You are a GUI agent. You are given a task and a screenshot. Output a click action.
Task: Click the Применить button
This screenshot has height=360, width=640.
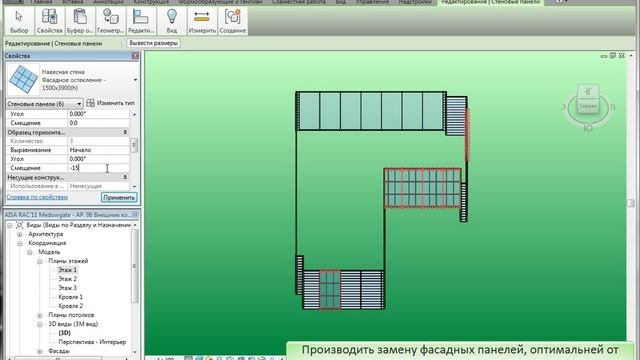tap(119, 198)
